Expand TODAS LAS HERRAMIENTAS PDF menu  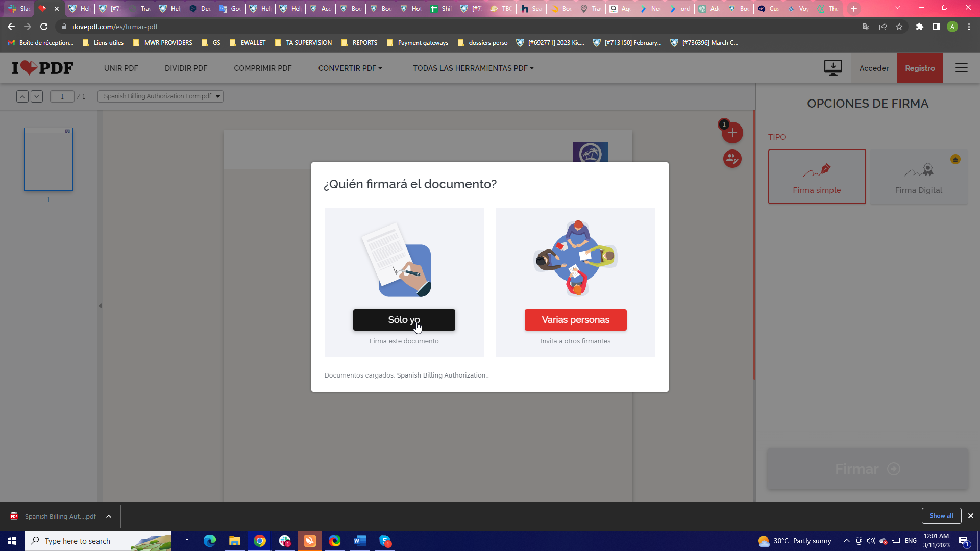[473, 68]
